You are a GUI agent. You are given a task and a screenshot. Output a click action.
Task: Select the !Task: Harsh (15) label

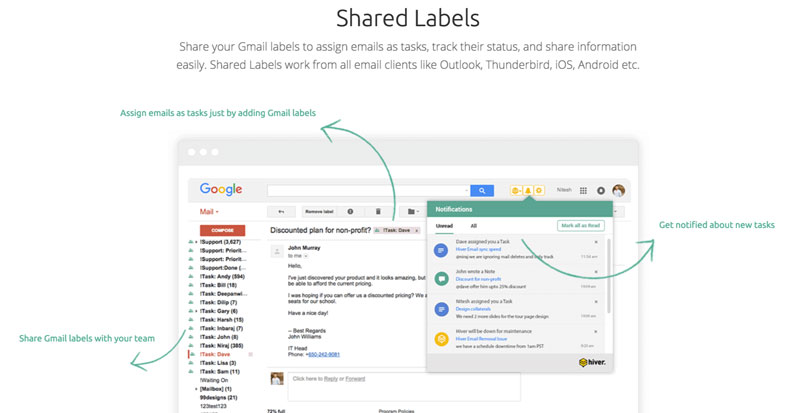click(221, 320)
